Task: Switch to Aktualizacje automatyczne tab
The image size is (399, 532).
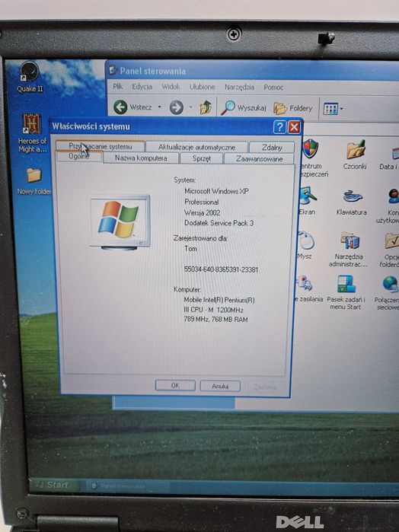Action: (196, 147)
